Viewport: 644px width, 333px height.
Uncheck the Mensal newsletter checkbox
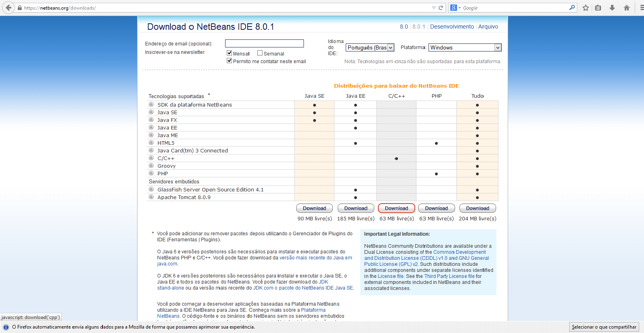pyautogui.click(x=229, y=53)
